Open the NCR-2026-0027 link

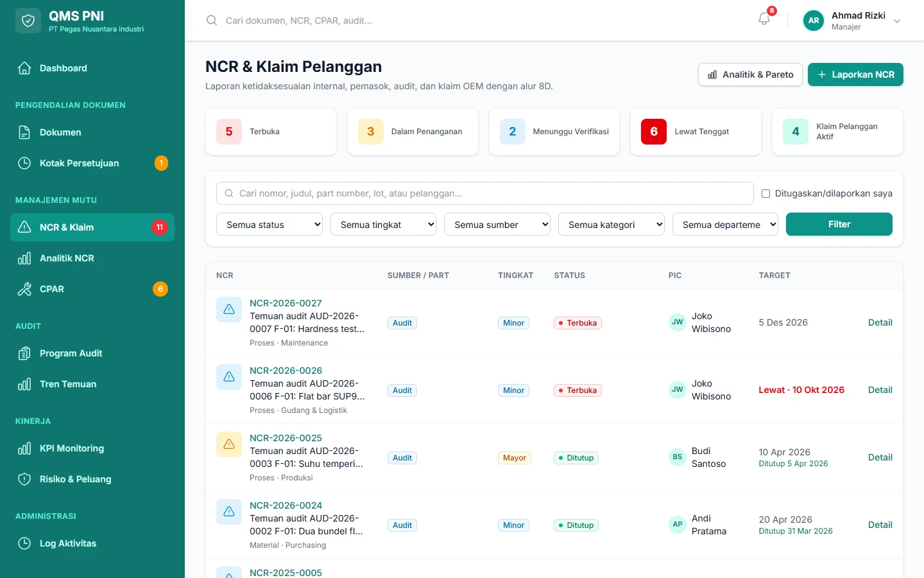tap(286, 303)
